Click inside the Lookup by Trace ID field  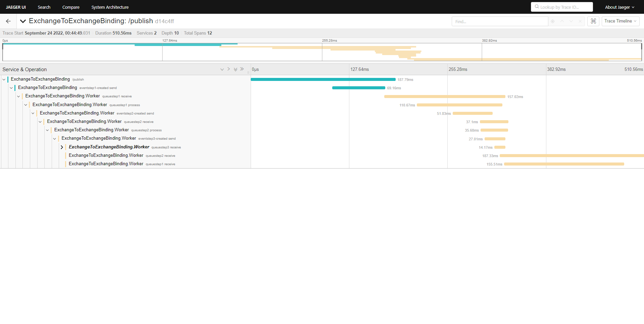[x=562, y=7]
